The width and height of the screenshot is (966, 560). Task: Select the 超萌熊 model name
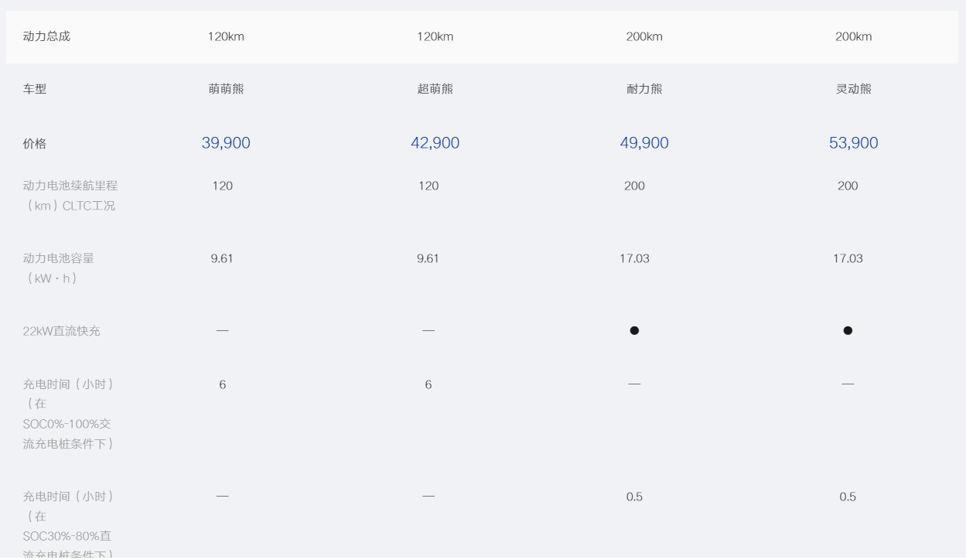(435, 89)
